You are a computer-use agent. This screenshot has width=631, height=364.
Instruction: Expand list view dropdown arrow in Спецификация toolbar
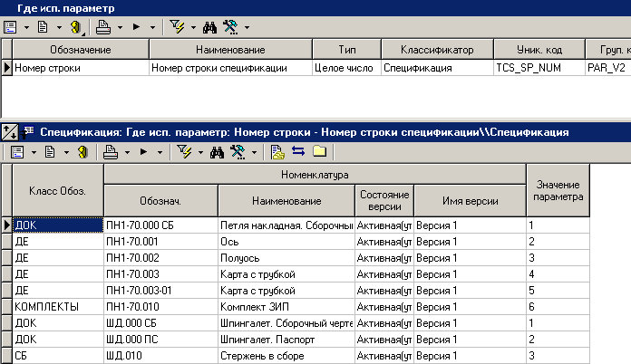pyautogui.click(x=33, y=151)
